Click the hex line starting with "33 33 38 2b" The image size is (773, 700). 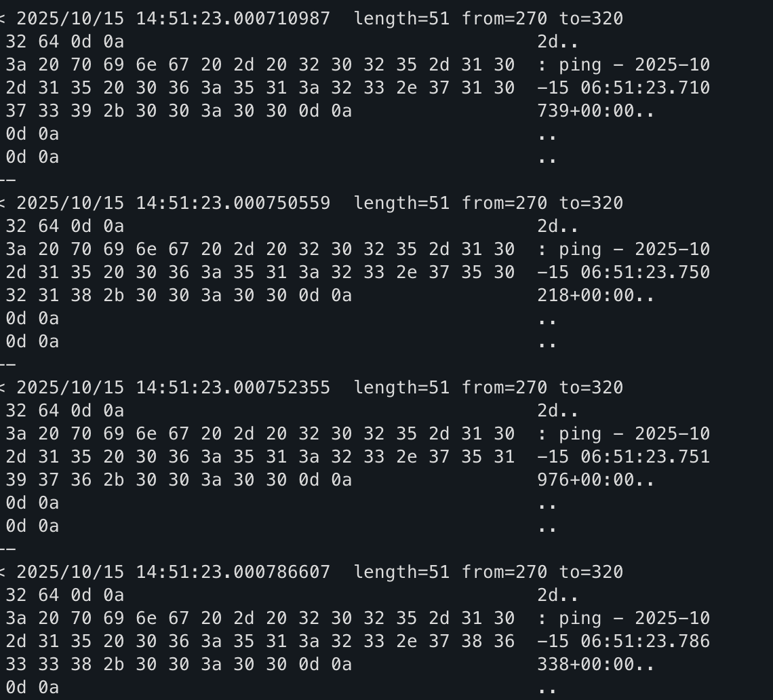[x=179, y=664]
